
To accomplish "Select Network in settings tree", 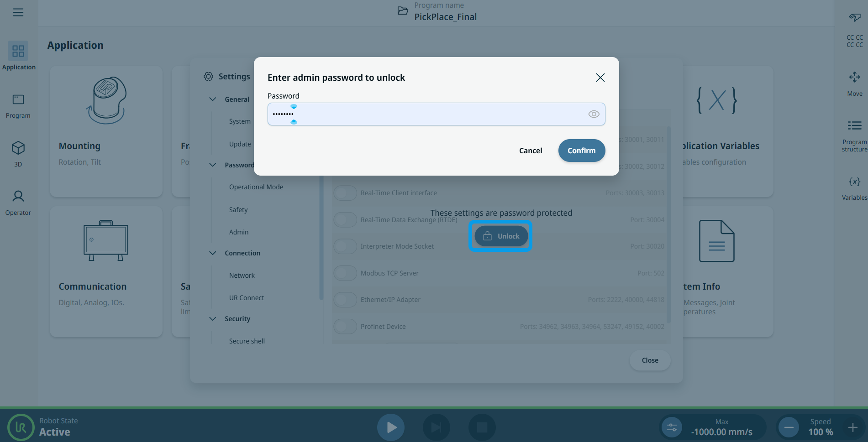I will pyautogui.click(x=242, y=276).
